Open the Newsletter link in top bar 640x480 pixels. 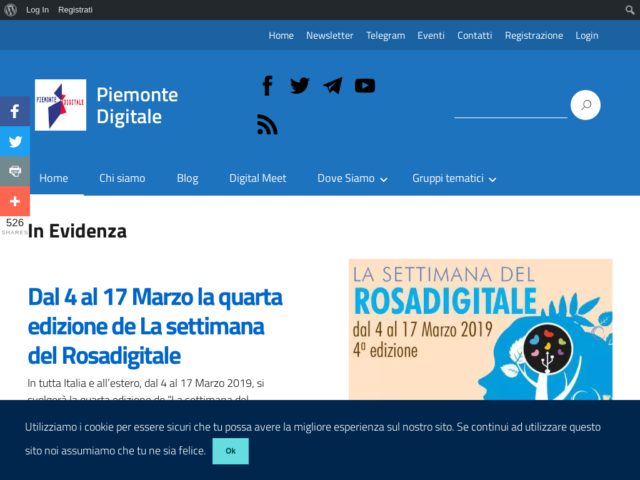pyautogui.click(x=329, y=35)
